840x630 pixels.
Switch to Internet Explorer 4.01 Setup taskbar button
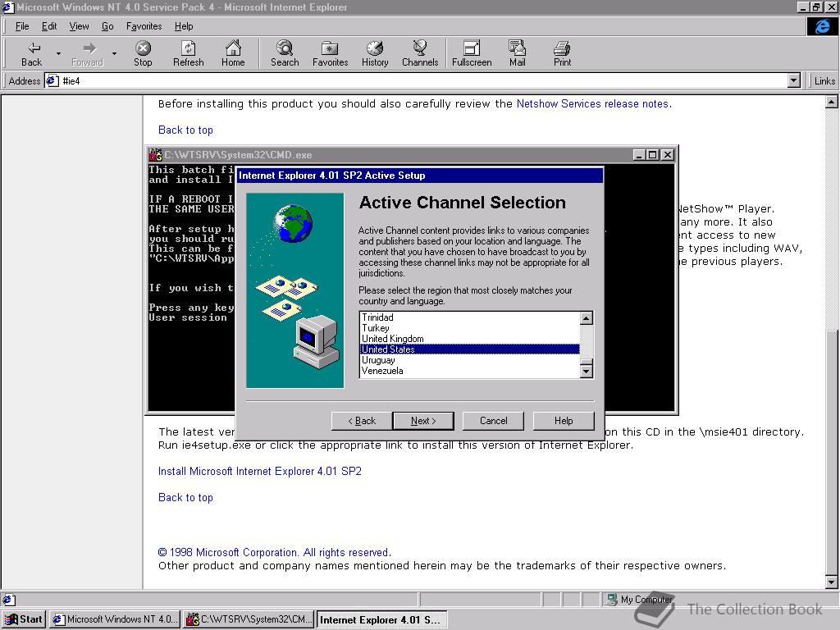pos(382,619)
